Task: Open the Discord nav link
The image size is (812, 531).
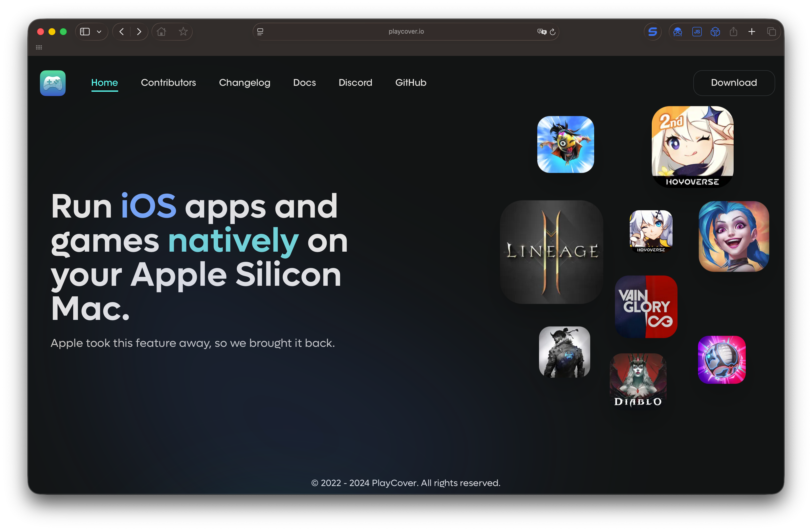Action: [355, 83]
